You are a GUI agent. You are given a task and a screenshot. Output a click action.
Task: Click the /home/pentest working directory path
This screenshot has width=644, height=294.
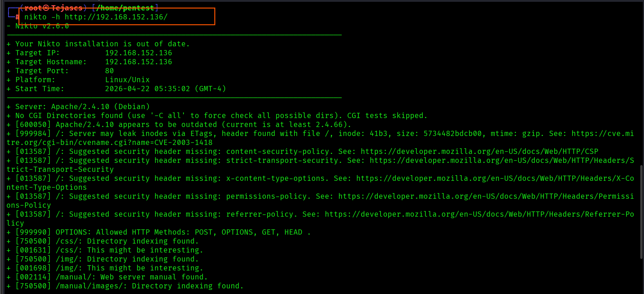[125, 8]
